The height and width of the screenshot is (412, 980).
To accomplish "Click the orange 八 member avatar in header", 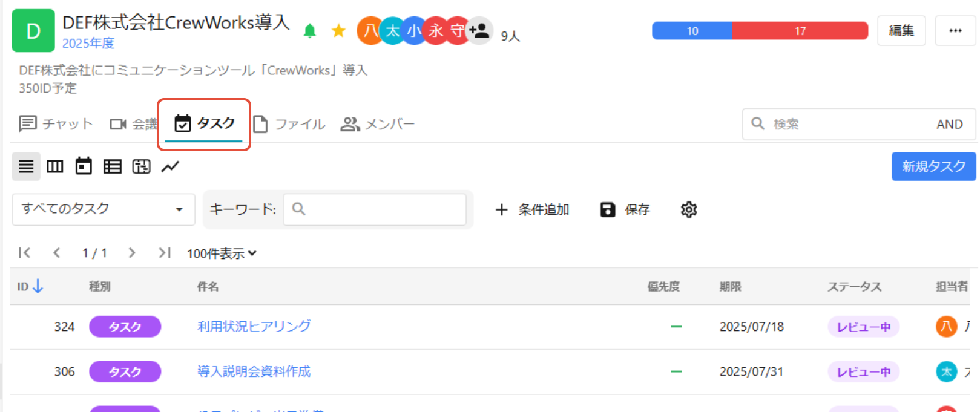I will [x=370, y=31].
